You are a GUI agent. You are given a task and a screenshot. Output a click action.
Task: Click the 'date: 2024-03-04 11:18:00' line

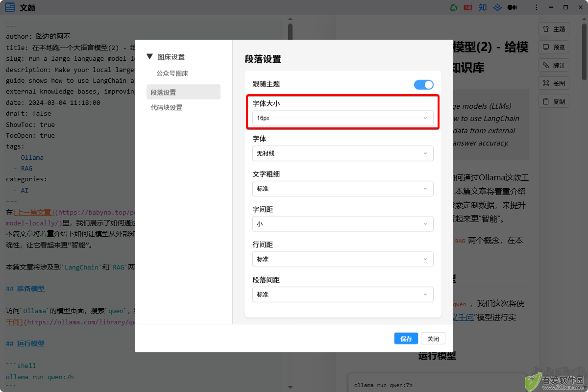[x=53, y=102]
